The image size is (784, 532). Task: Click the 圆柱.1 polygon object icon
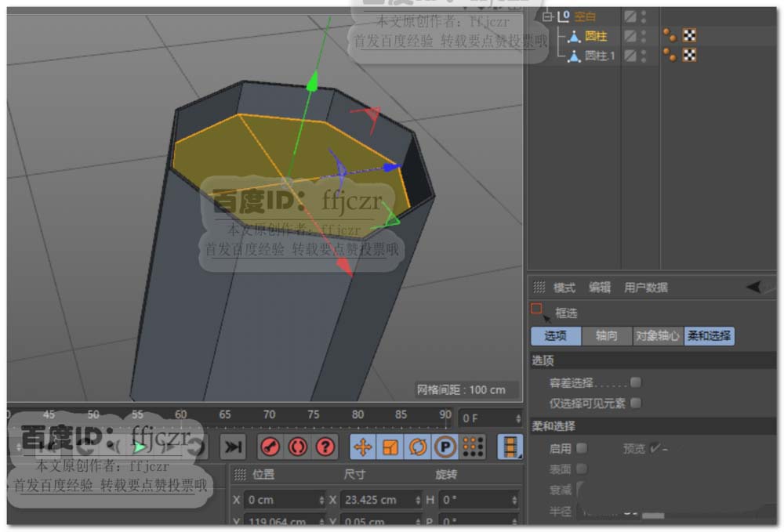pyautogui.click(x=574, y=56)
